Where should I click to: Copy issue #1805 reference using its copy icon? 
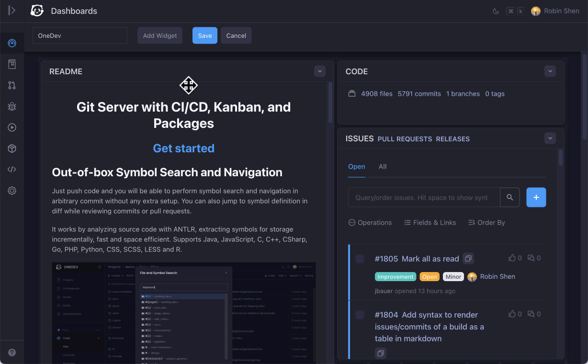click(x=468, y=258)
